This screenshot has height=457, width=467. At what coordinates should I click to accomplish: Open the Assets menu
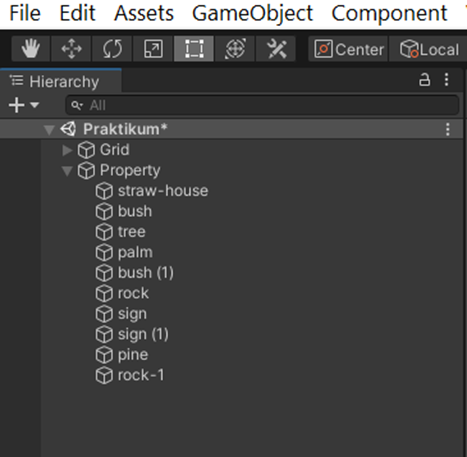point(144,13)
